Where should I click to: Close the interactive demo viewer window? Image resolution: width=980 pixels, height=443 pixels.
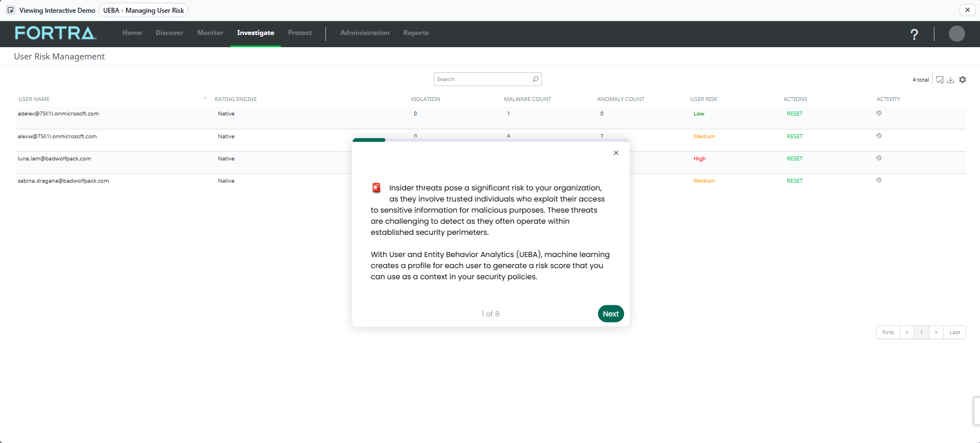(x=967, y=10)
